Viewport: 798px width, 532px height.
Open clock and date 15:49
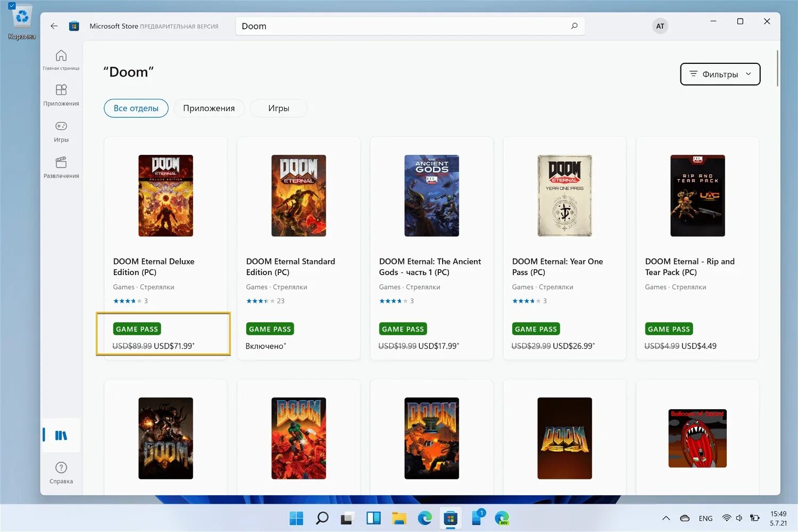[778, 519]
